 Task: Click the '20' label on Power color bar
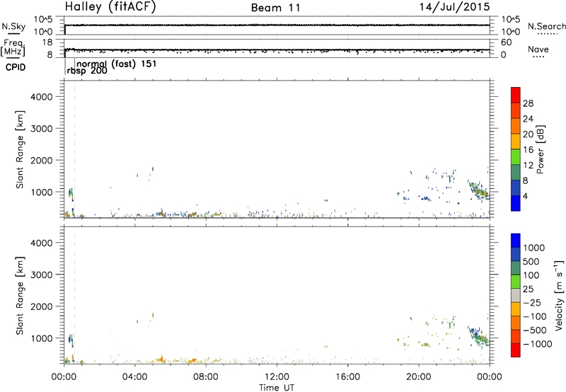[x=528, y=134]
